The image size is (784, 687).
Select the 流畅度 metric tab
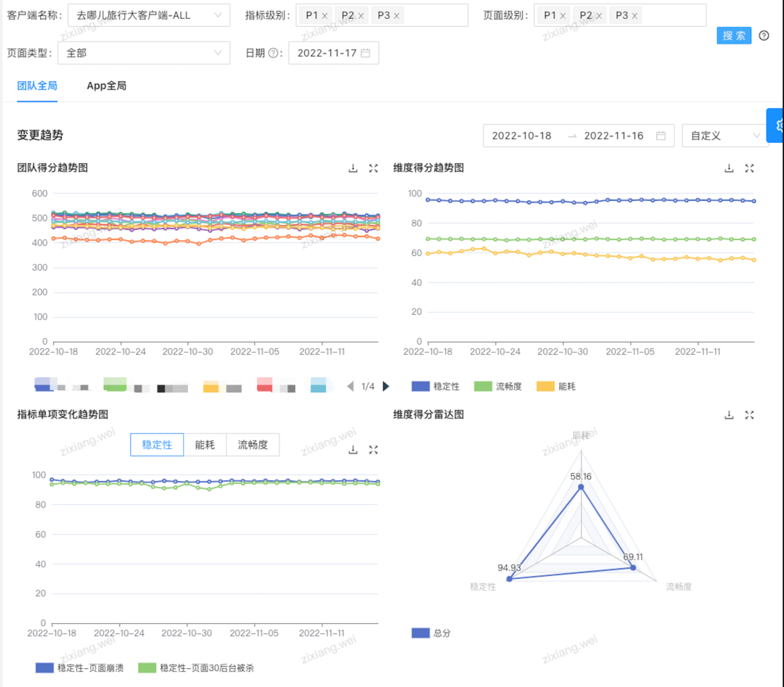[253, 445]
